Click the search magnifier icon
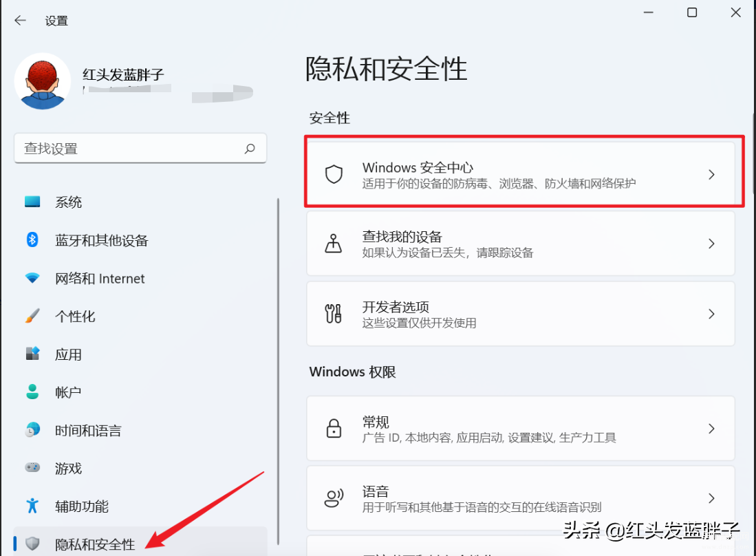 click(x=250, y=149)
